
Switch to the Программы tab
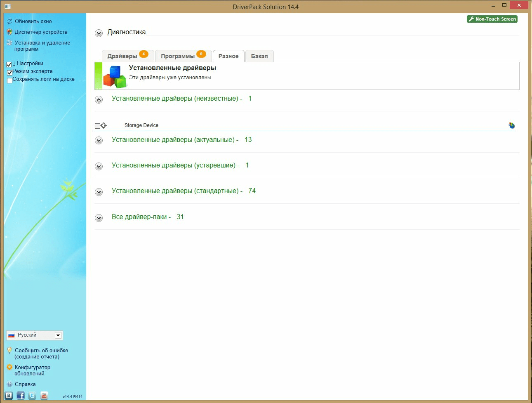coord(183,56)
